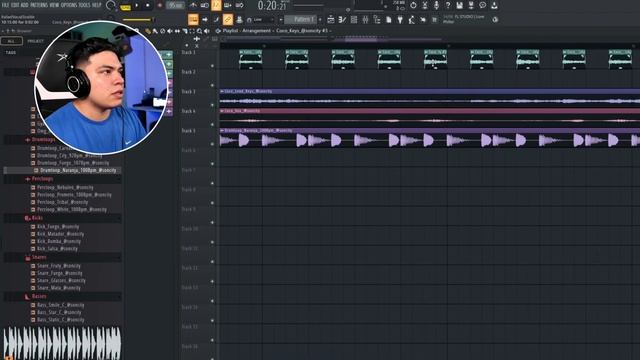Click the download arrow icon in top toolbar
This screenshot has width=640, height=360.
pyautogui.click(x=494, y=5)
